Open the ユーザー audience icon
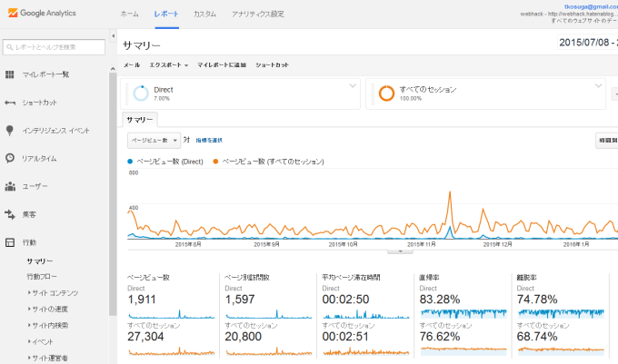Screen dimensions: 618x364 pyautogui.click(x=10, y=187)
